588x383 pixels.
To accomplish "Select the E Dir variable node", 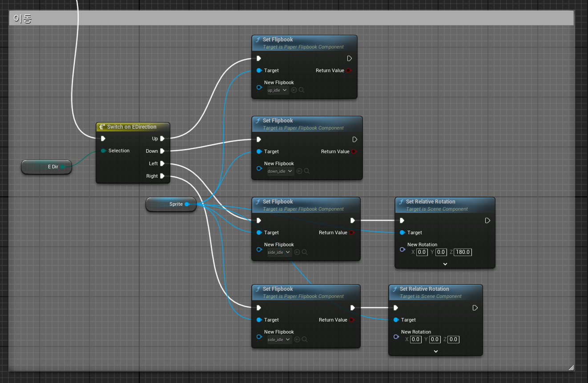I will pos(46,167).
